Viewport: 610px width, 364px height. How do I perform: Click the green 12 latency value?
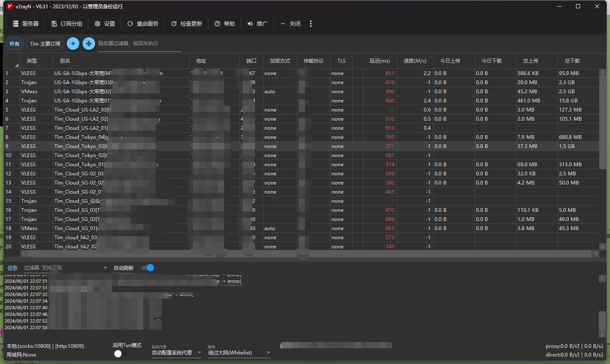pos(391,110)
